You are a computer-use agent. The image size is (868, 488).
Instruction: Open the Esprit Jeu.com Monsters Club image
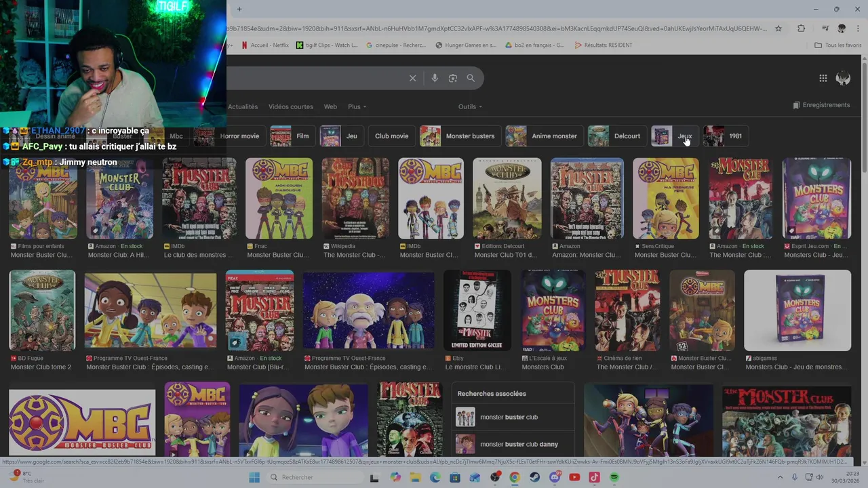point(816,199)
